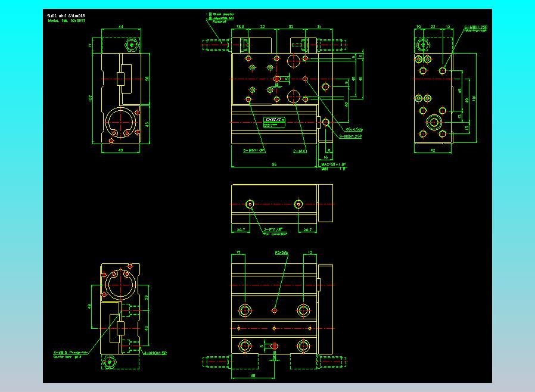Select the 29 vertical dimension
535x392 pixels.
[147, 297]
